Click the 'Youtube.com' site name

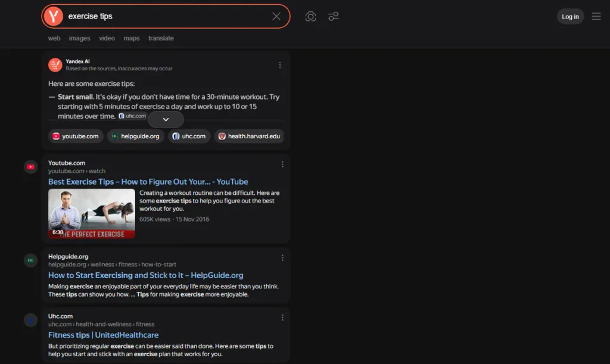point(67,163)
